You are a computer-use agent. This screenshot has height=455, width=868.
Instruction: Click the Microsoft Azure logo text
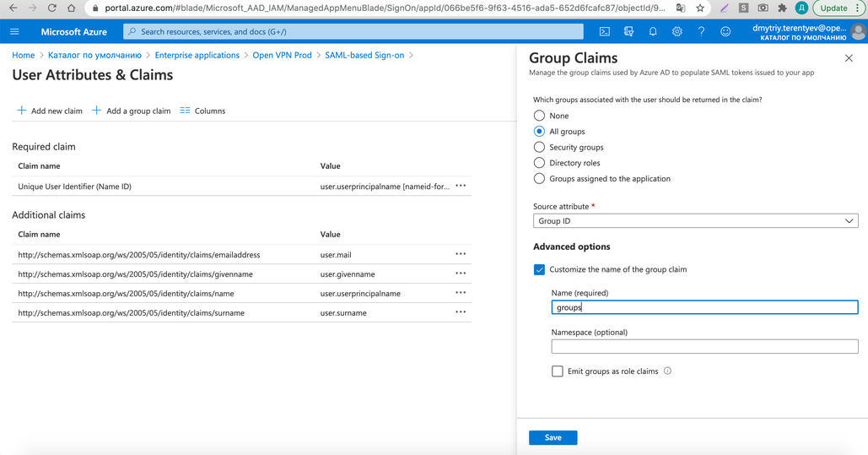(x=73, y=31)
